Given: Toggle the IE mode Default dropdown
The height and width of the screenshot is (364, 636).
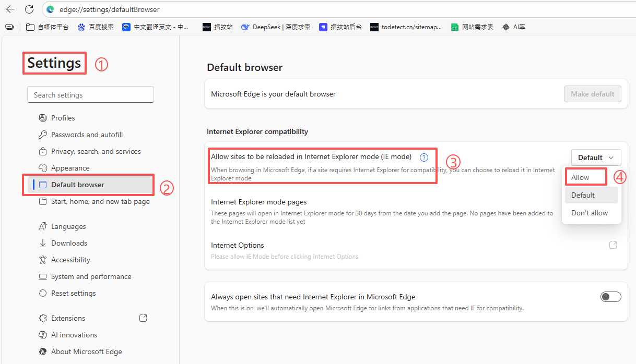Looking at the screenshot, I should (596, 157).
